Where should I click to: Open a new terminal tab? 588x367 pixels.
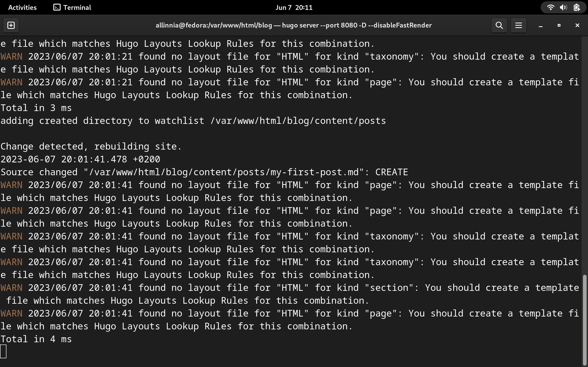11,25
